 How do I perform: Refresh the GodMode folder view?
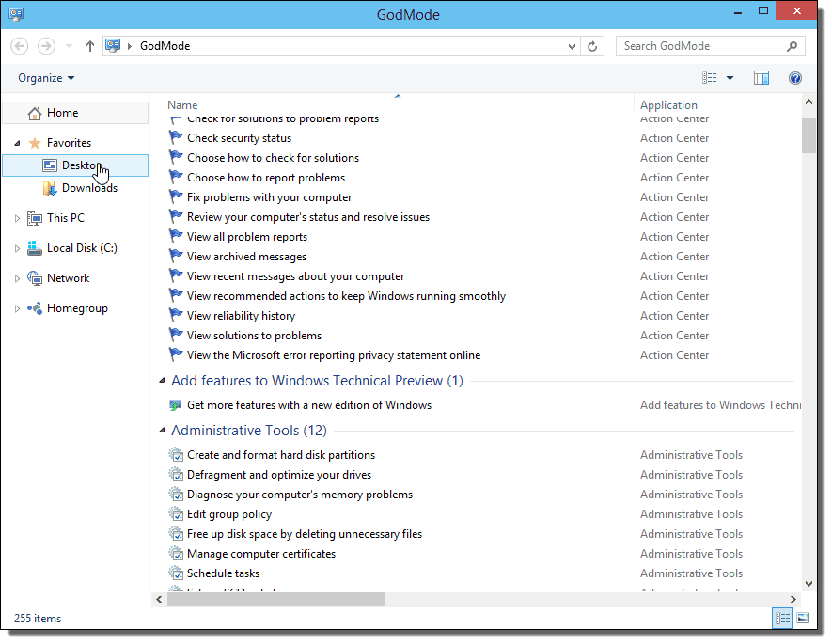click(x=593, y=46)
